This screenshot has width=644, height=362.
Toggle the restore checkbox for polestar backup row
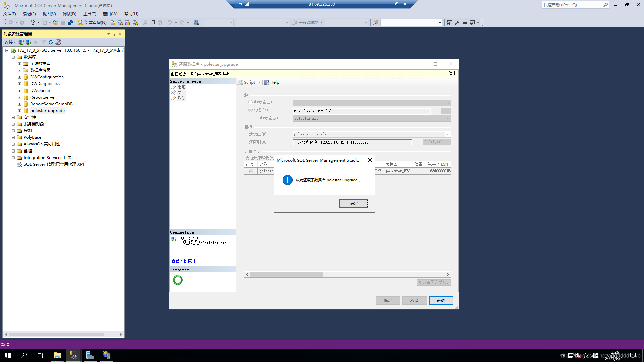click(251, 171)
